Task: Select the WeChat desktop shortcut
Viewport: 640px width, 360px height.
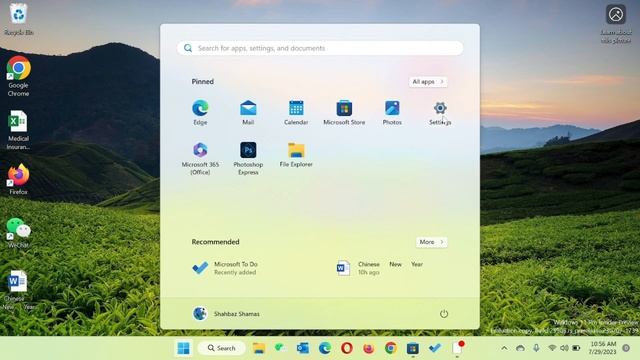Action: point(18,233)
